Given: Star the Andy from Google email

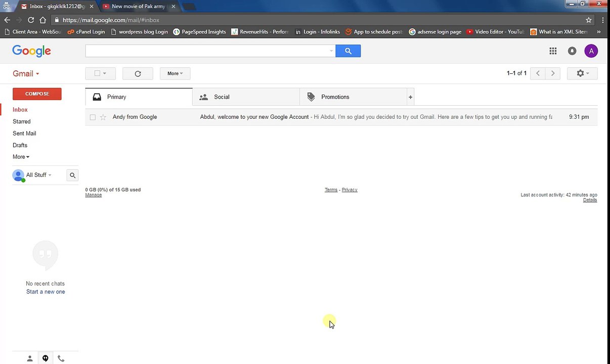Looking at the screenshot, I should [103, 117].
